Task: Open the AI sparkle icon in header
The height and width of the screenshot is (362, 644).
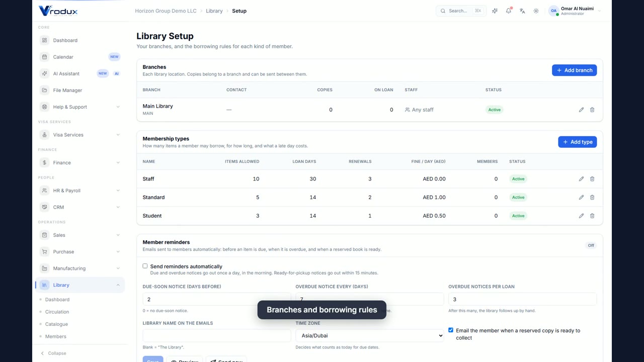Action: 495,11
